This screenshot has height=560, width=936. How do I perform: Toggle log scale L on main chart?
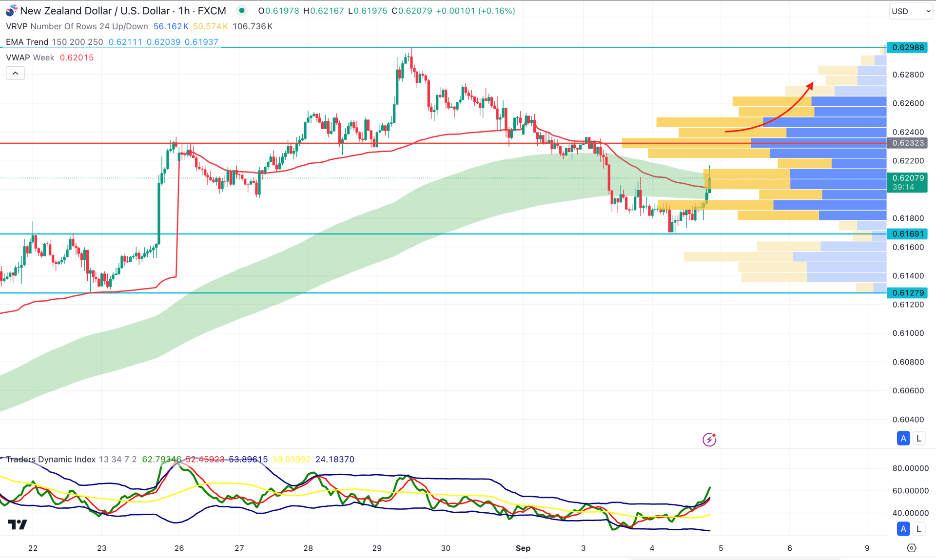coord(919,438)
